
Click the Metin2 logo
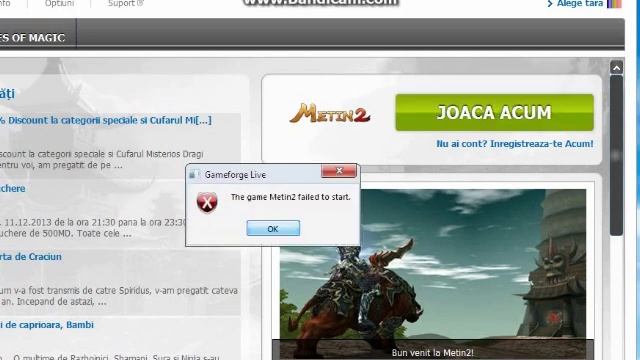click(330, 113)
